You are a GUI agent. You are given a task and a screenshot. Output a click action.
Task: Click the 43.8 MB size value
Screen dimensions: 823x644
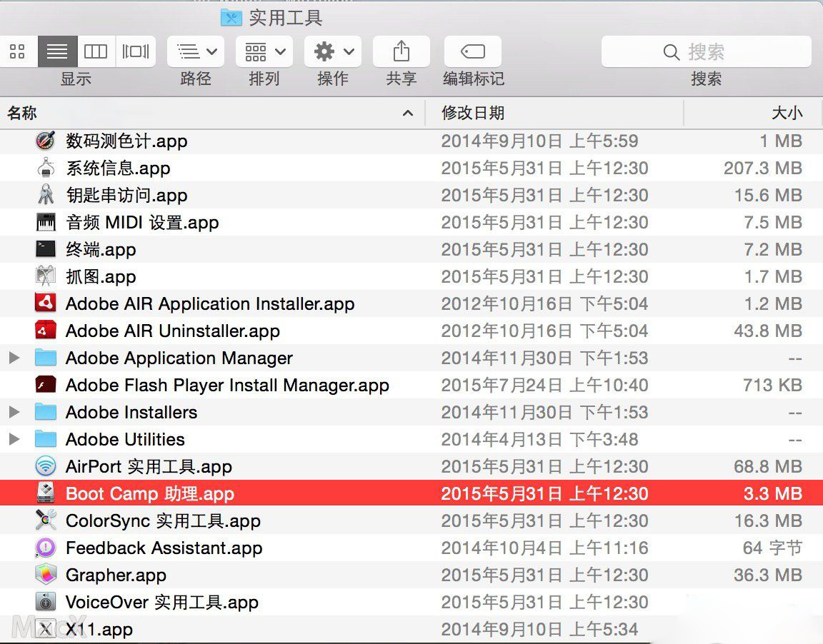click(768, 331)
